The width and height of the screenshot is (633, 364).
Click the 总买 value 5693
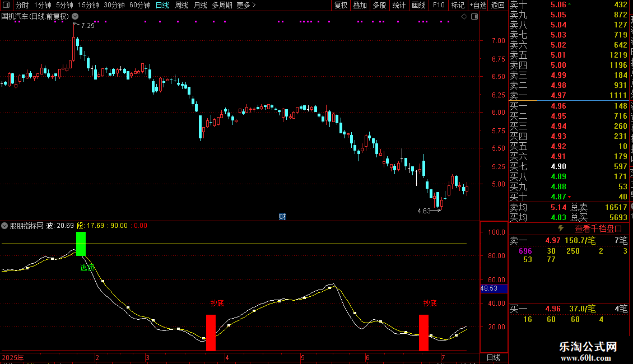tap(618, 217)
